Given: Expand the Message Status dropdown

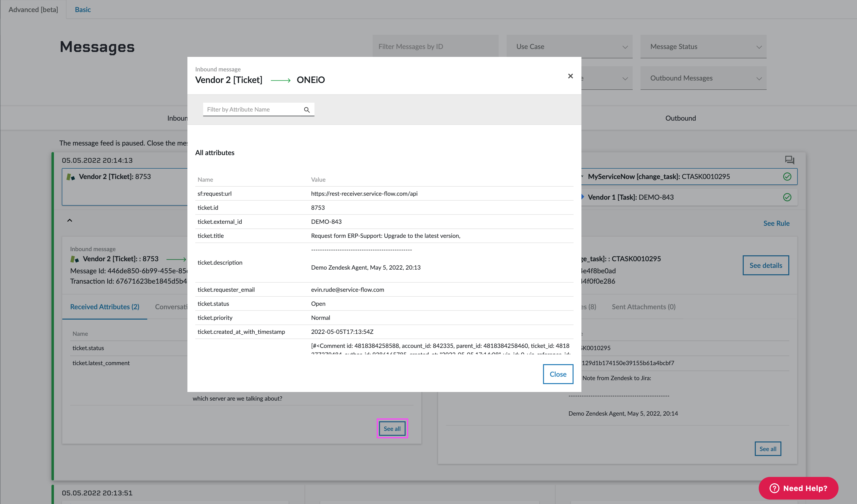Looking at the screenshot, I should coord(703,47).
